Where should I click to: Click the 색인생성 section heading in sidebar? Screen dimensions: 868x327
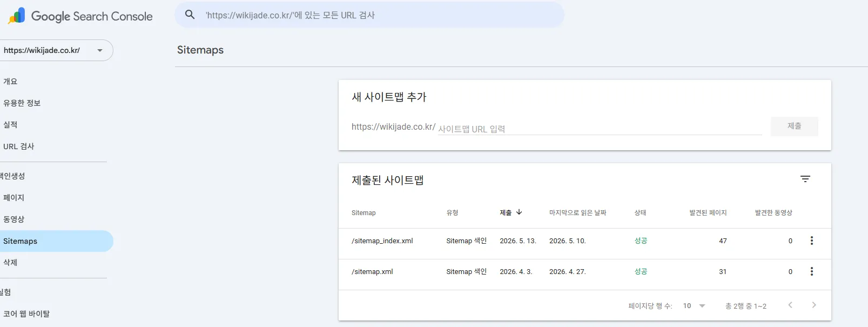[x=12, y=176]
